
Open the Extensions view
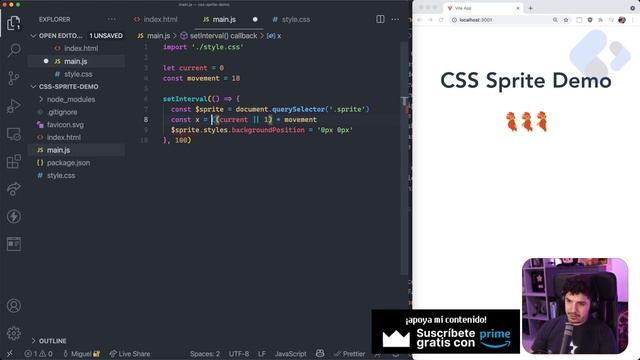point(13,161)
